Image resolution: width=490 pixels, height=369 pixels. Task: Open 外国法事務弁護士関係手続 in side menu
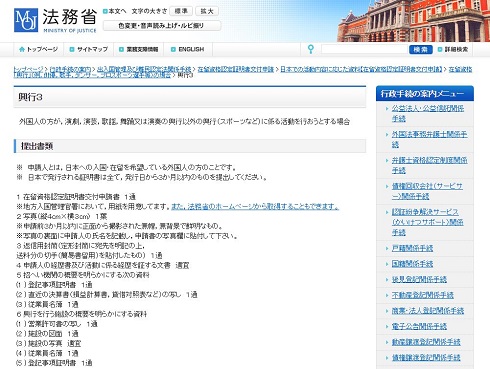point(429,139)
